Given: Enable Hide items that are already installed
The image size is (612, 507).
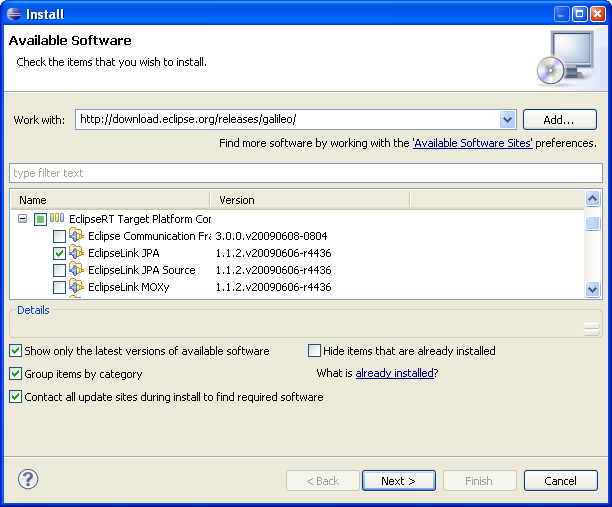Looking at the screenshot, I should (x=314, y=350).
